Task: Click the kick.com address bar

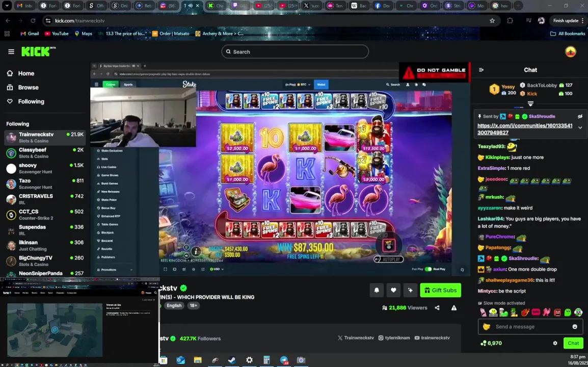Action: (266, 20)
